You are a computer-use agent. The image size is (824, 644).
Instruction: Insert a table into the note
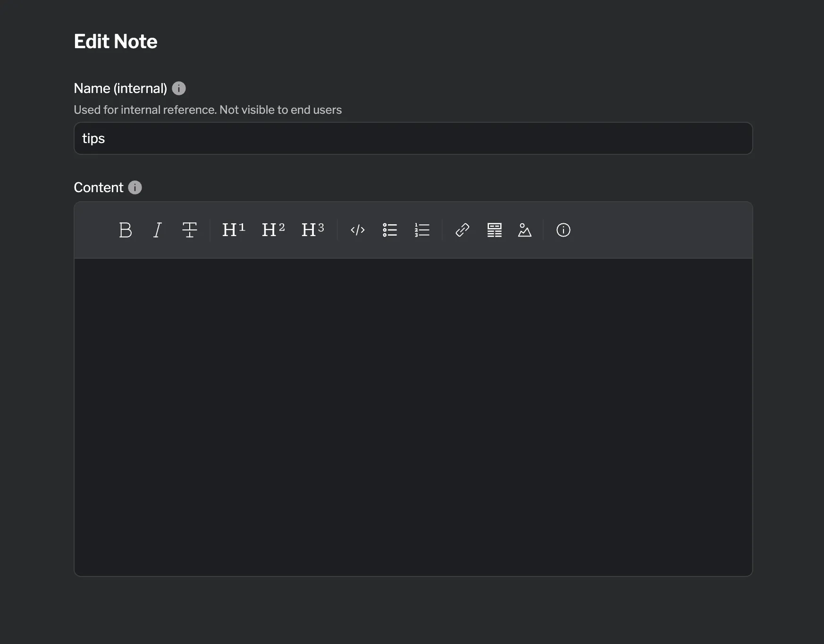494,230
